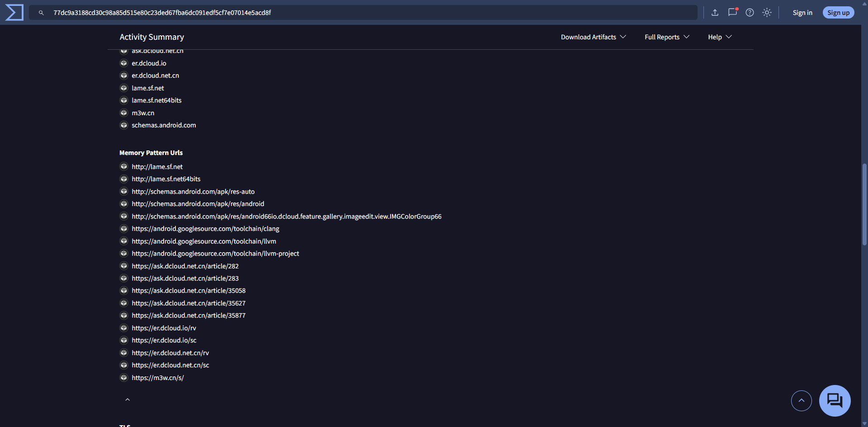The width and height of the screenshot is (868, 427).
Task: Click icon beside er.dcloud.io domain
Action: (x=124, y=63)
